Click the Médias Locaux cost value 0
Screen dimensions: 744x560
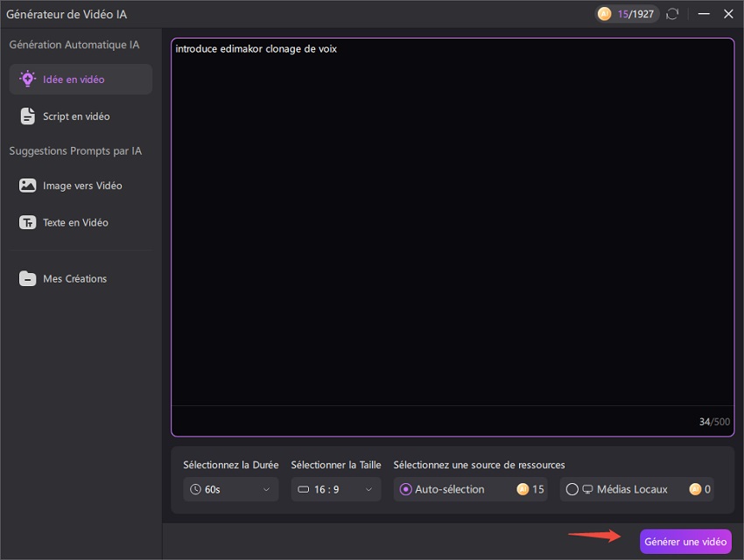tap(707, 489)
